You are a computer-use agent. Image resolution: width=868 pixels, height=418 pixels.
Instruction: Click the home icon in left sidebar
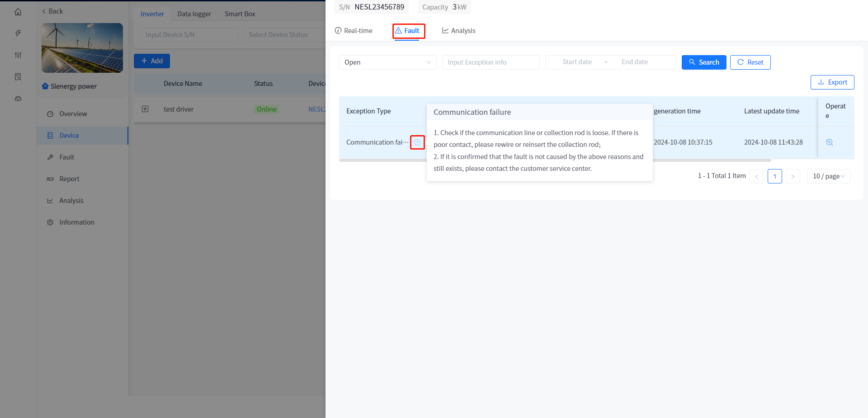pos(18,12)
